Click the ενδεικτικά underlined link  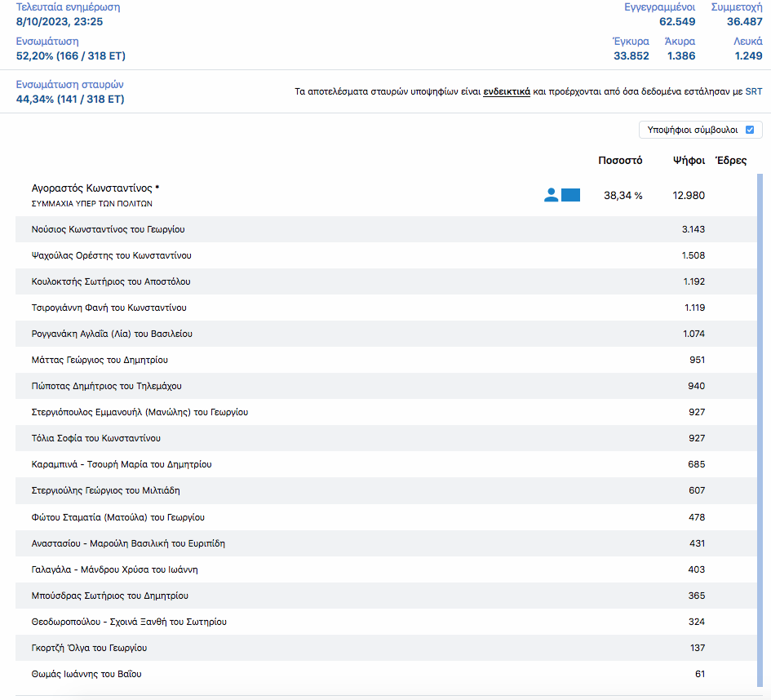506,92
